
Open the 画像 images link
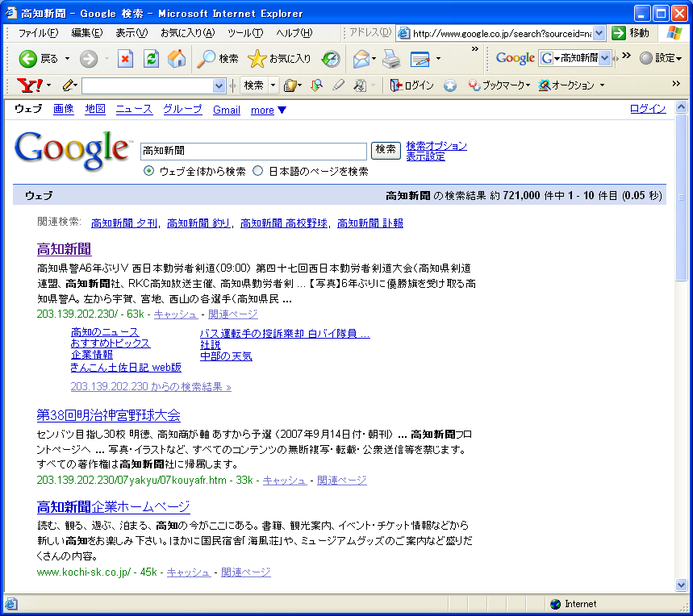(x=64, y=109)
